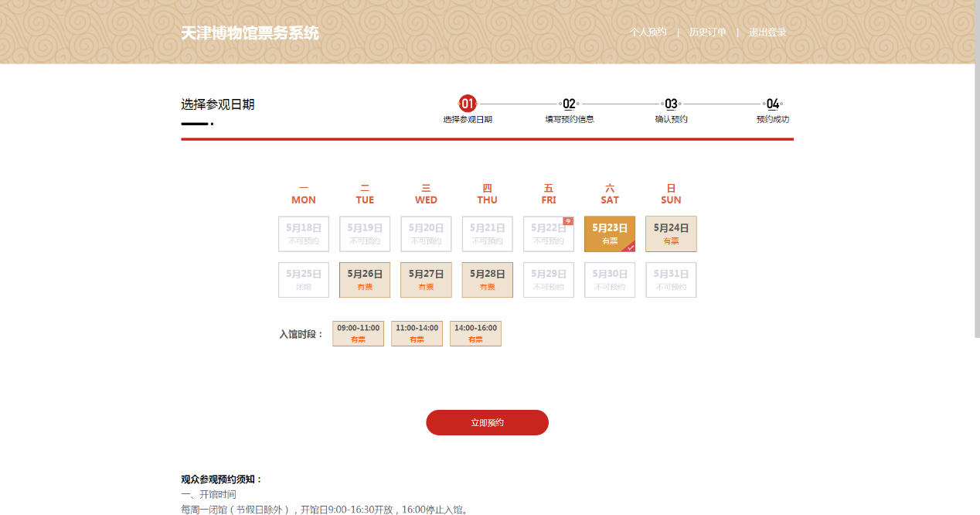Select May 23 Saturday date tile
The width and height of the screenshot is (980, 515).
point(609,234)
